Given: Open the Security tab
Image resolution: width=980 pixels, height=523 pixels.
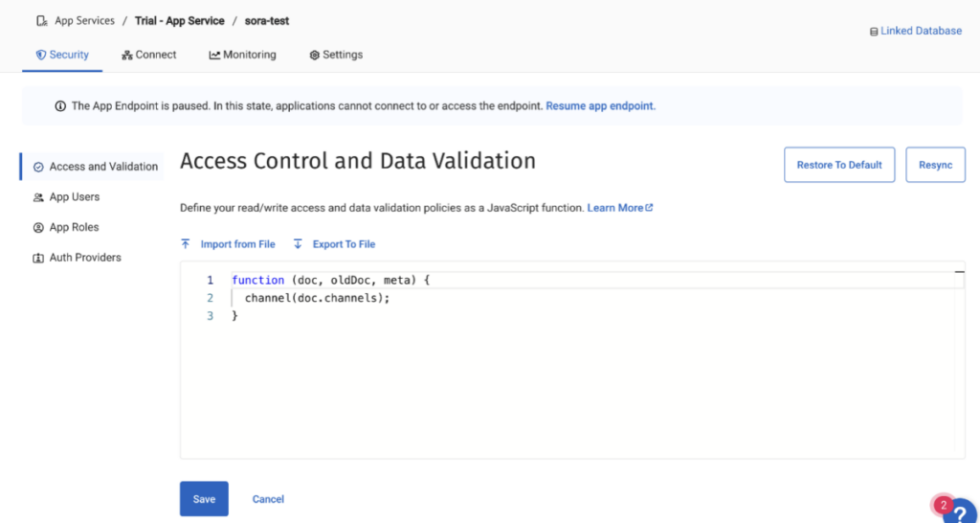Looking at the screenshot, I should [x=62, y=55].
